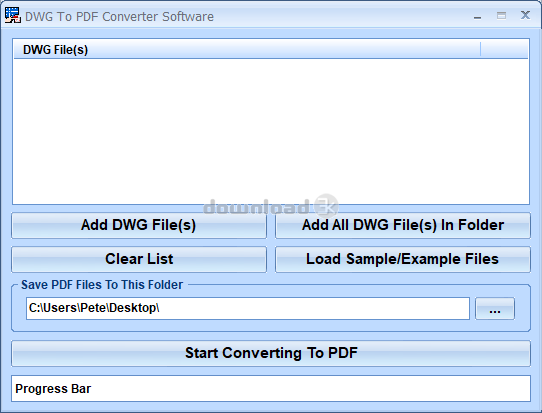Viewport: 542px width, 413px height.
Task: Click the Add DWG File(s) button
Action: click(139, 225)
